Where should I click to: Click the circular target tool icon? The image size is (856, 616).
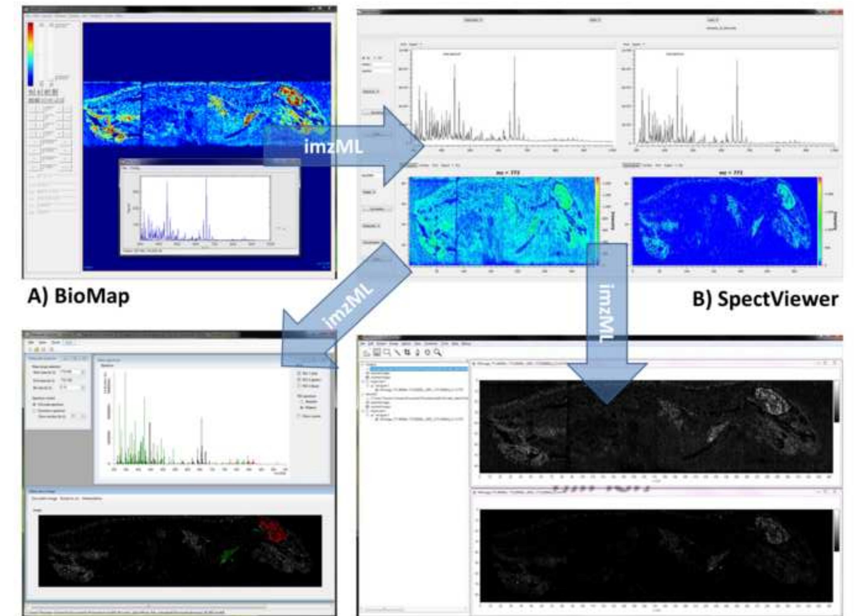(428, 352)
